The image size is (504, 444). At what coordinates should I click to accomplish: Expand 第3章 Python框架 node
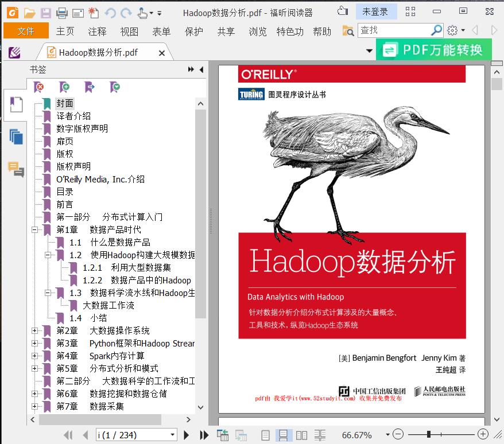pos(34,344)
